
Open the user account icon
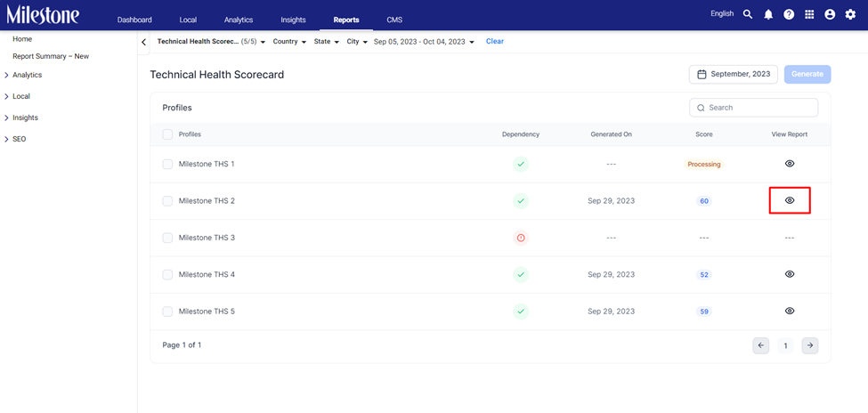pyautogui.click(x=829, y=15)
